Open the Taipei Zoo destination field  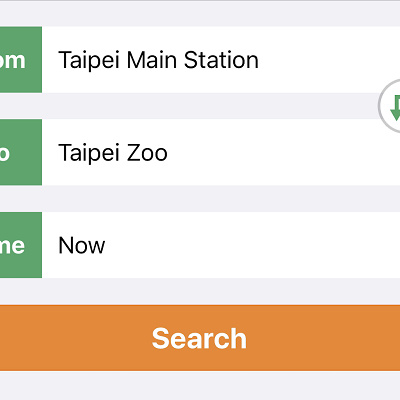221,152
